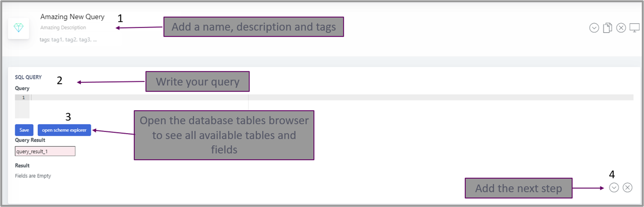644x207 pixels.
Task: Focus the query_result_1 input box
Action: 45,151
